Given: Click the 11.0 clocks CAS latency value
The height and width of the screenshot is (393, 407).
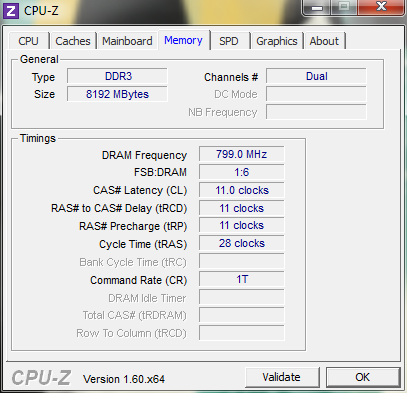Looking at the screenshot, I should [x=242, y=190].
